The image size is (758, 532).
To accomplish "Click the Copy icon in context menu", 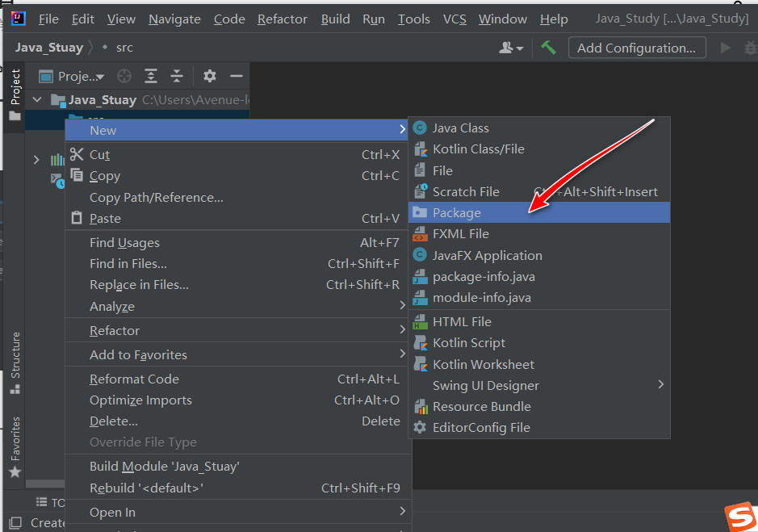I will (77, 175).
